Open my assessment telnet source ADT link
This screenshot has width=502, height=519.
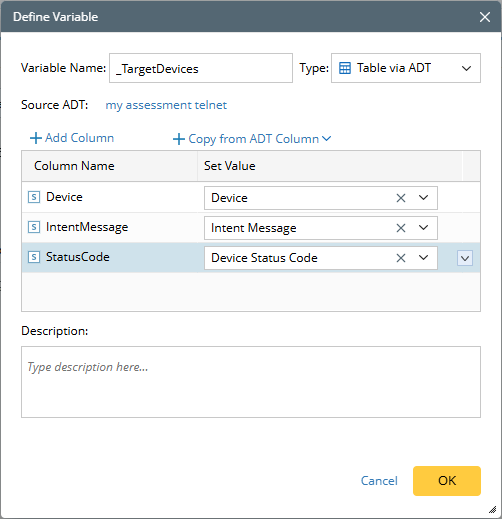[166, 105]
